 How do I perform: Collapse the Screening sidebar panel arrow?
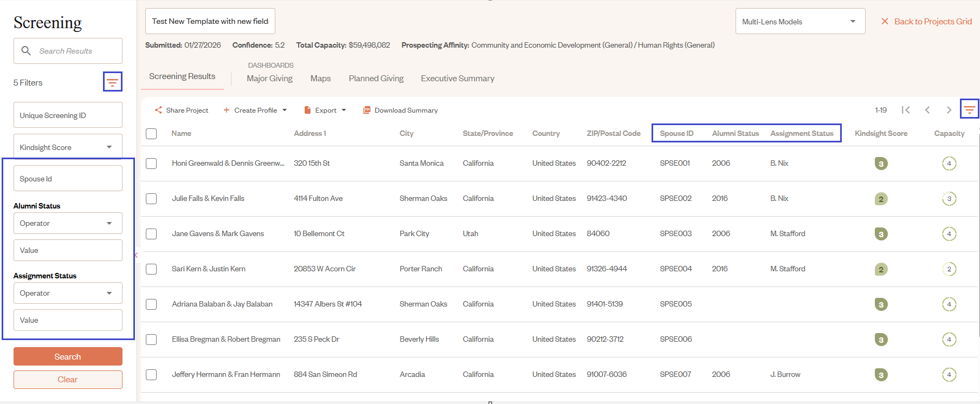[136, 255]
